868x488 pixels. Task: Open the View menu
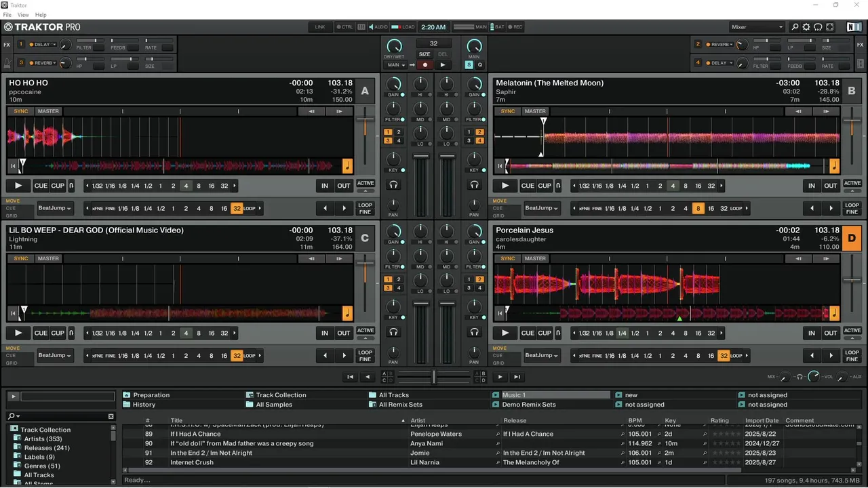click(x=23, y=14)
